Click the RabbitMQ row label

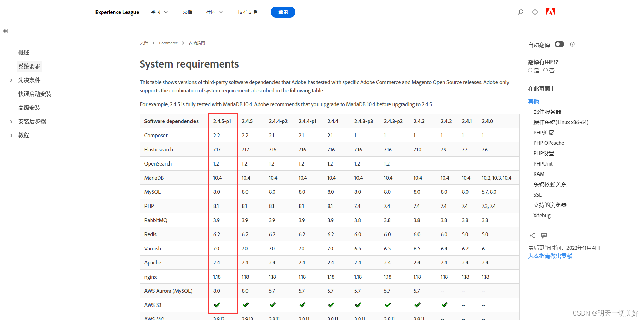coord(156,220)
